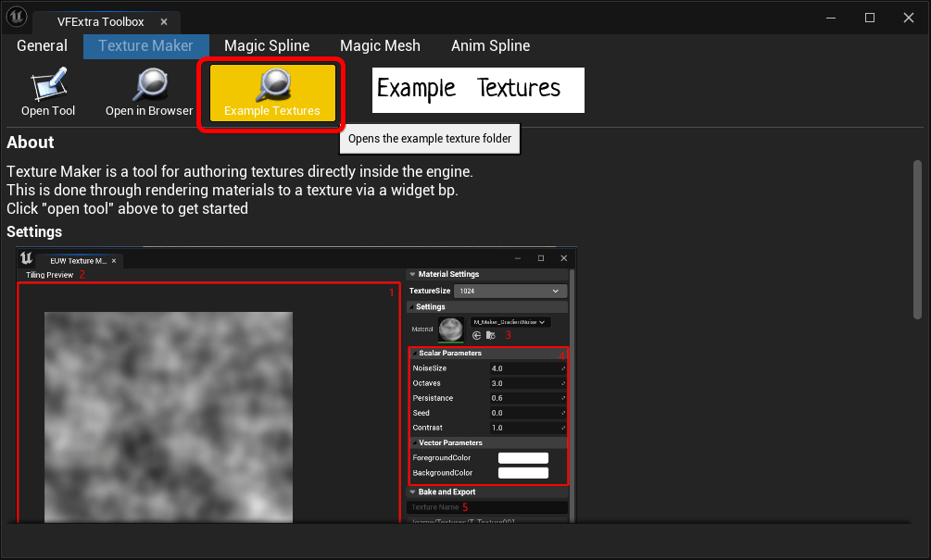Maximize the embedded EUW Texture Maker window
The image size is (931, 560).
[x=541, y=258]
